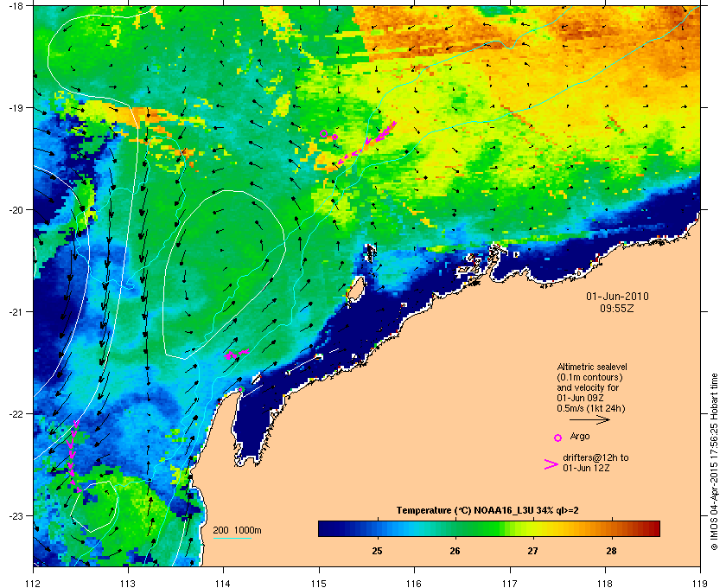Click the '200 1000m' depth label

(237, 531)
